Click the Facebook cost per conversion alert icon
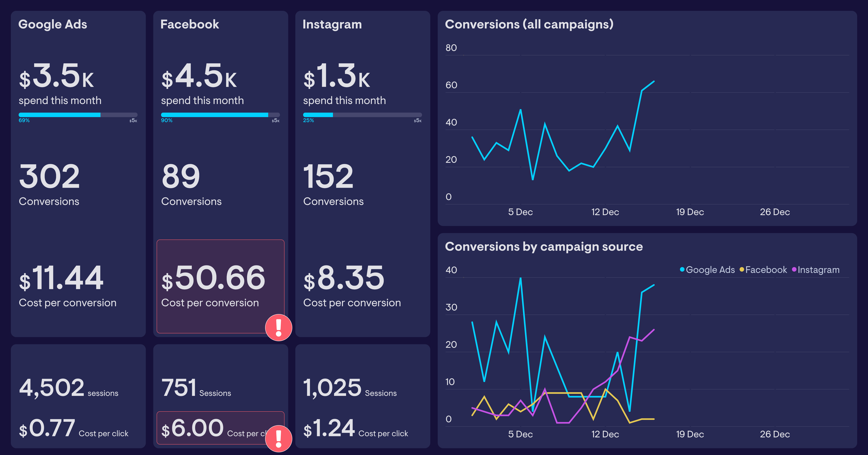868x455 pixels. 278,327
